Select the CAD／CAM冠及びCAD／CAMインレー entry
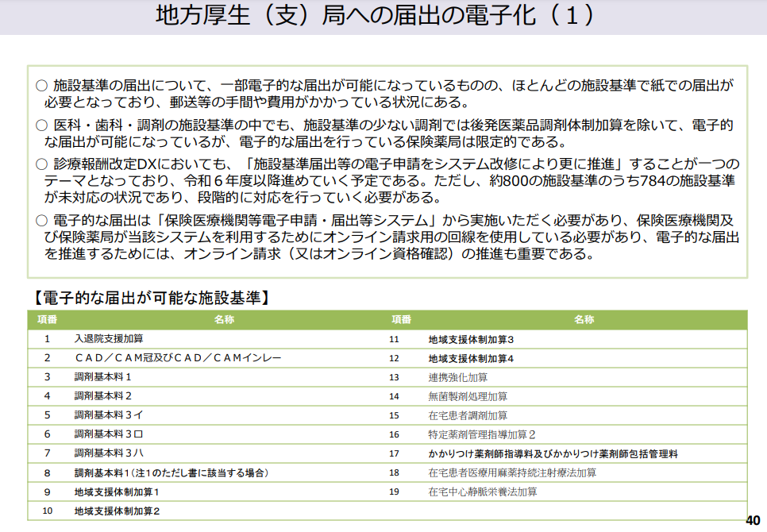This screenshot has height=532, width=767. click(178, 358)
